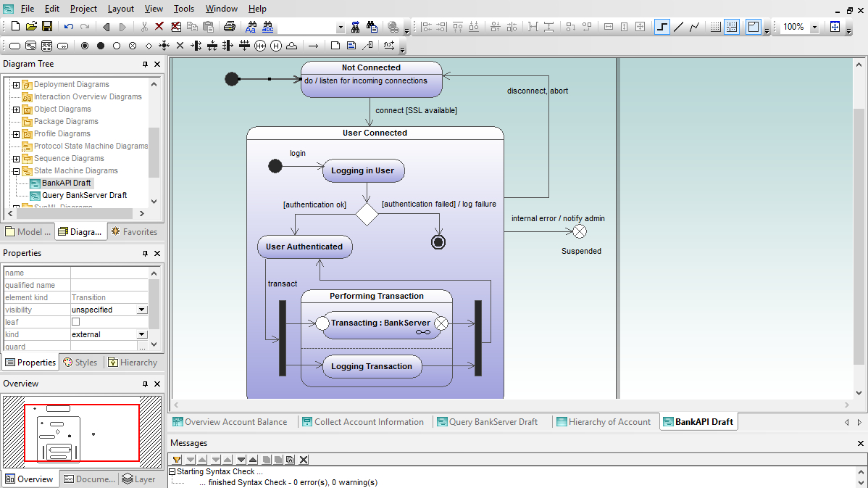Click the Overview panel diagram thumbnail

click(x=82, y=432)
